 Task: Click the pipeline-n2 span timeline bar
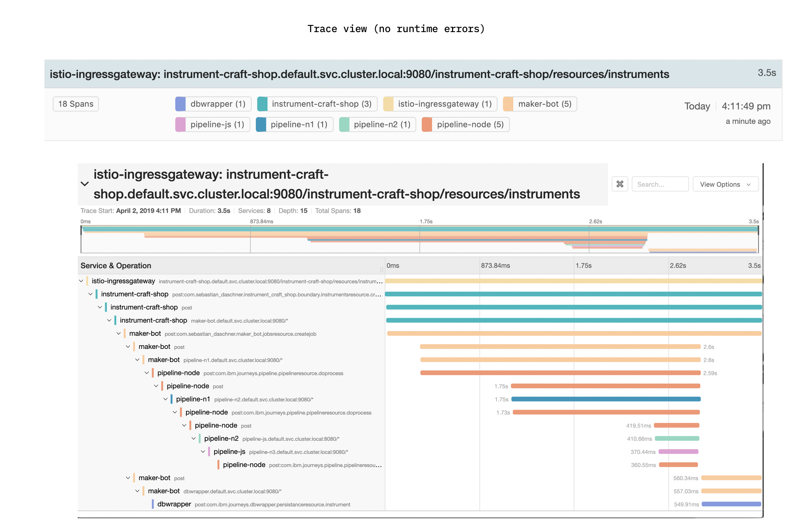click(677, 439)
